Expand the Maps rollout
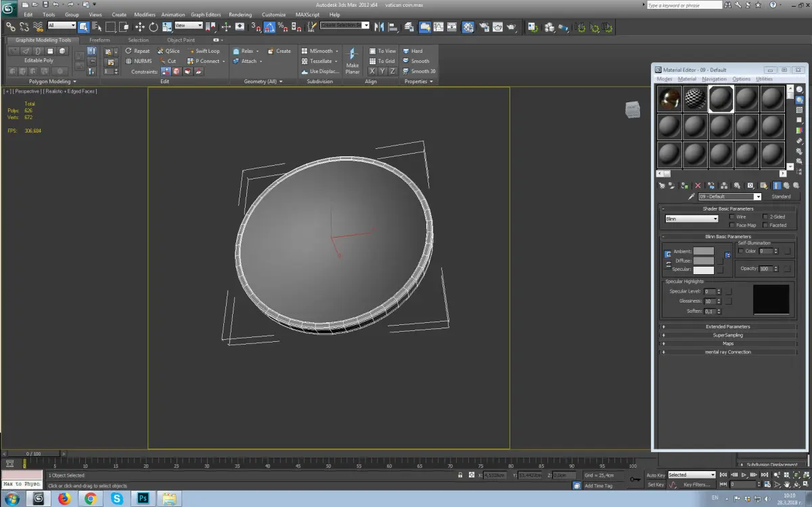 click(x=728, y=343)
